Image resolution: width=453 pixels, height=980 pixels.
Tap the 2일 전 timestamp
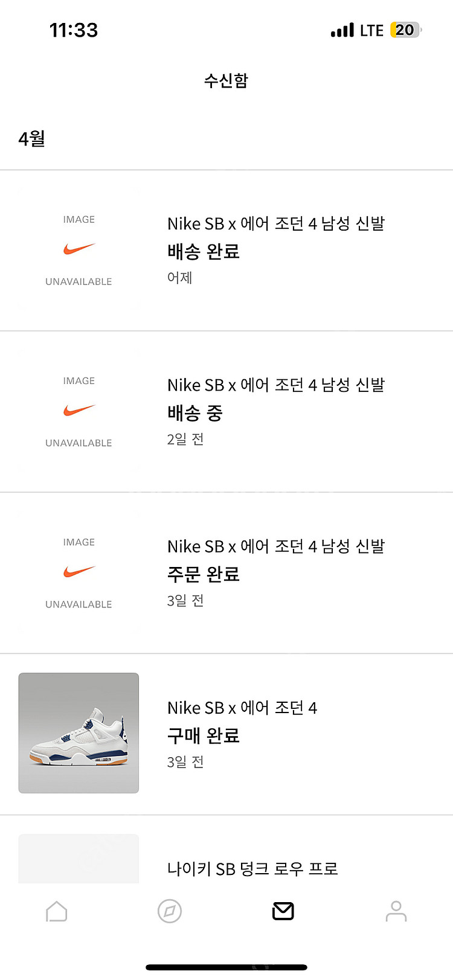185,439
